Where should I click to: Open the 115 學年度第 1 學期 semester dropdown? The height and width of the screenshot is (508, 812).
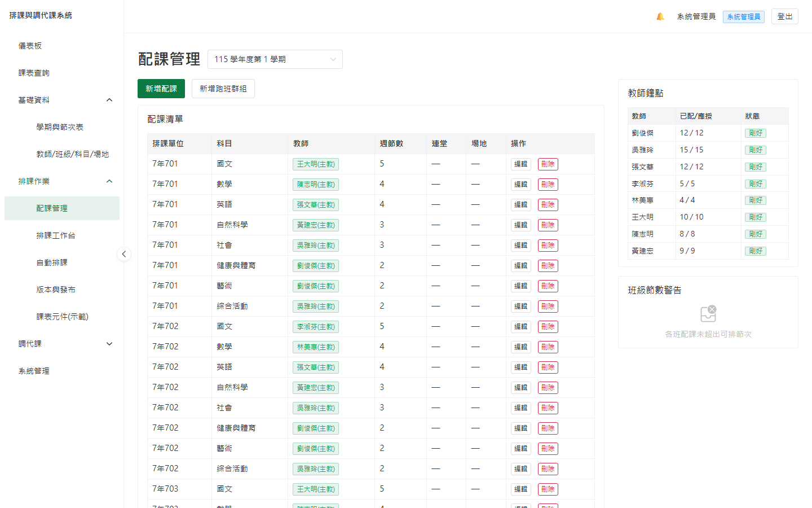tap(275, 59)
